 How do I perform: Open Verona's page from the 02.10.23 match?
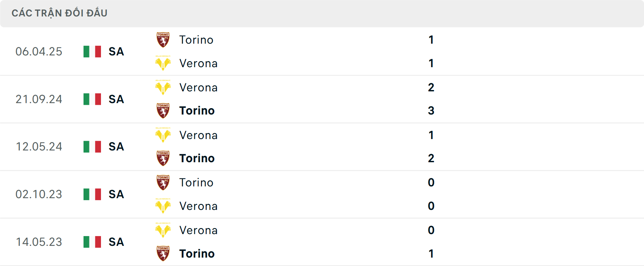pyautogui.click(x=199, y=206)
